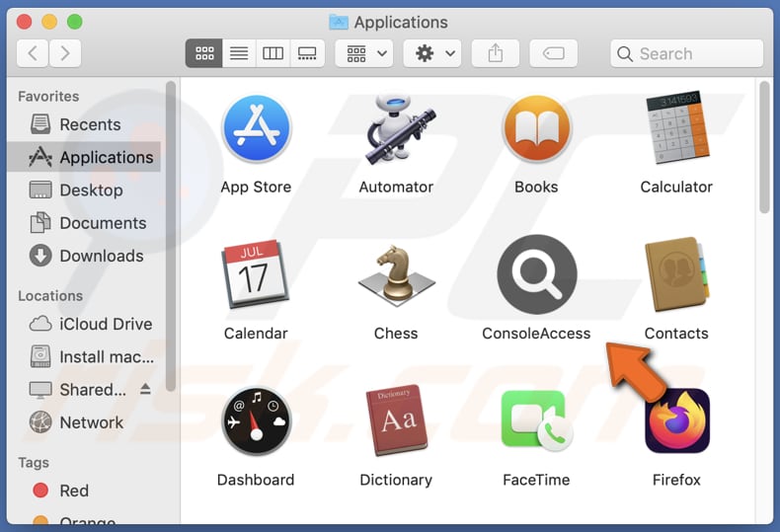
Task: Click the Share toolbar button
Action: coord(496,53)
